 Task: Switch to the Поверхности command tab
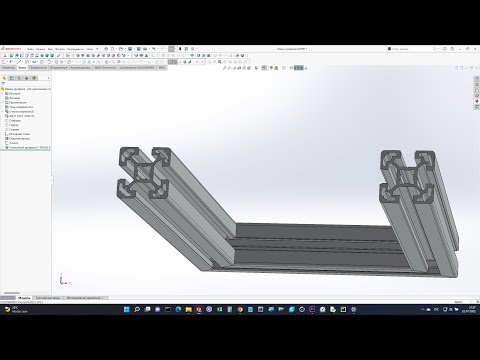[38, 68]
